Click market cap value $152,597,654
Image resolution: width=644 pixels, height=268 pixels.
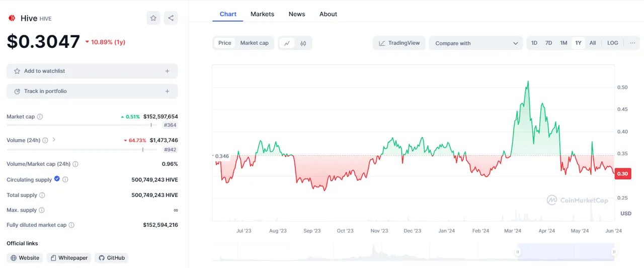pyautogui.click(x=160, y=117)
